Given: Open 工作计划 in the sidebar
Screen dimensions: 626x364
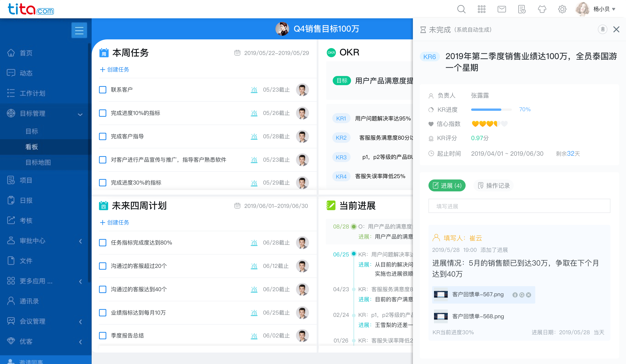Looking at the screenshot, I should click(33, 93).
